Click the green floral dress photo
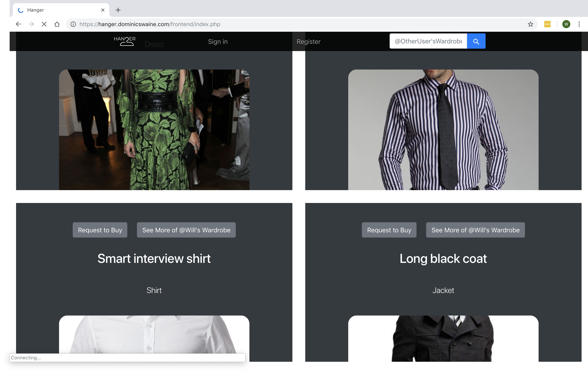 pos(154,130)
